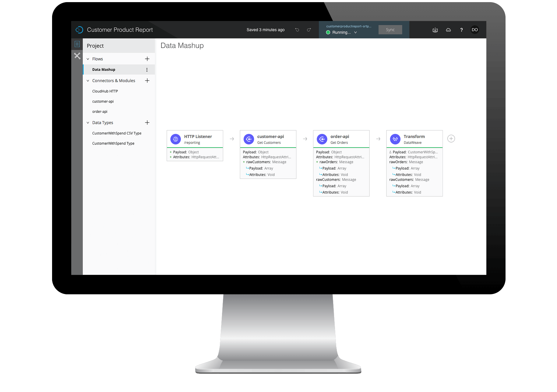
Task: Open the HTTP Listener card title
Action: point(198,137)
